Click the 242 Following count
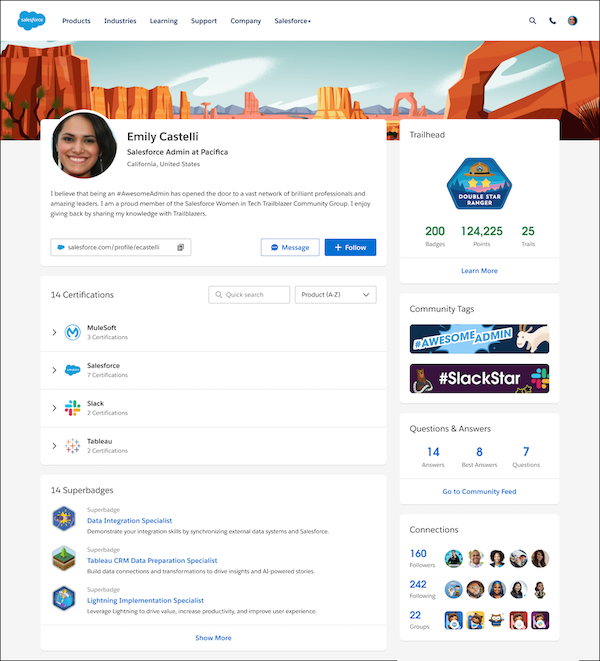The height and width of the screenshot is (661, 600). point(418,584)
